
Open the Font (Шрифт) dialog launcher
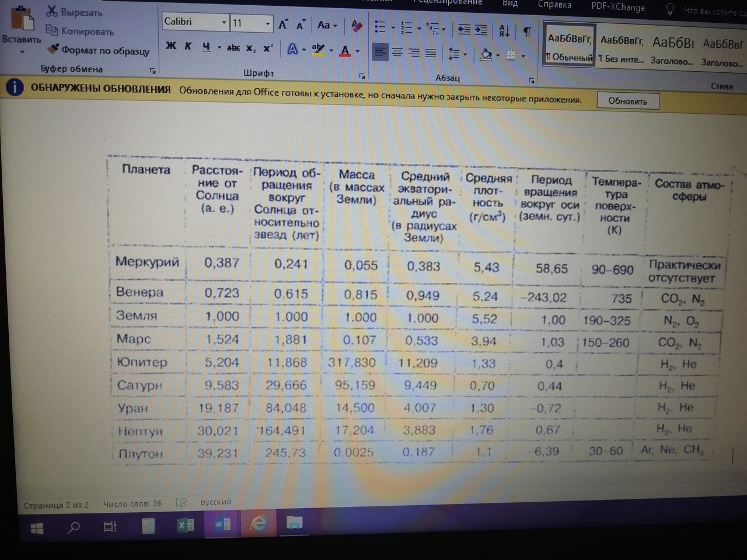[362, 76]
